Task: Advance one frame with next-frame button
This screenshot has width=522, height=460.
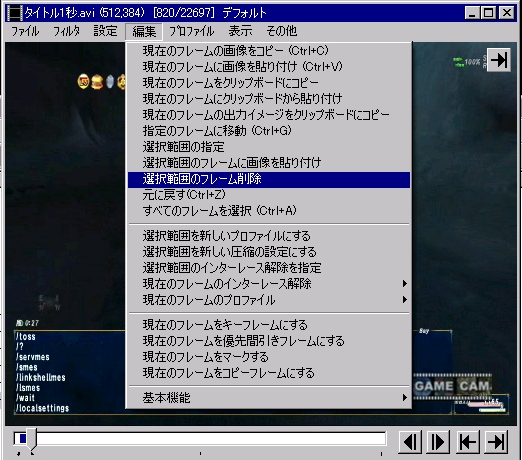Action: (438, 442)
